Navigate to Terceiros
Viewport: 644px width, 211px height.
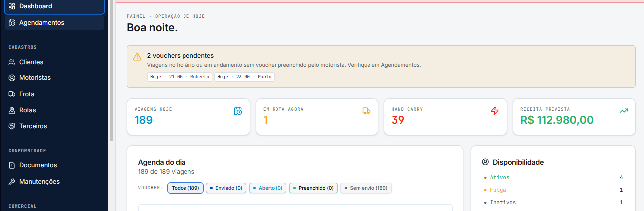pyautogui.click(x=55, y=126)
